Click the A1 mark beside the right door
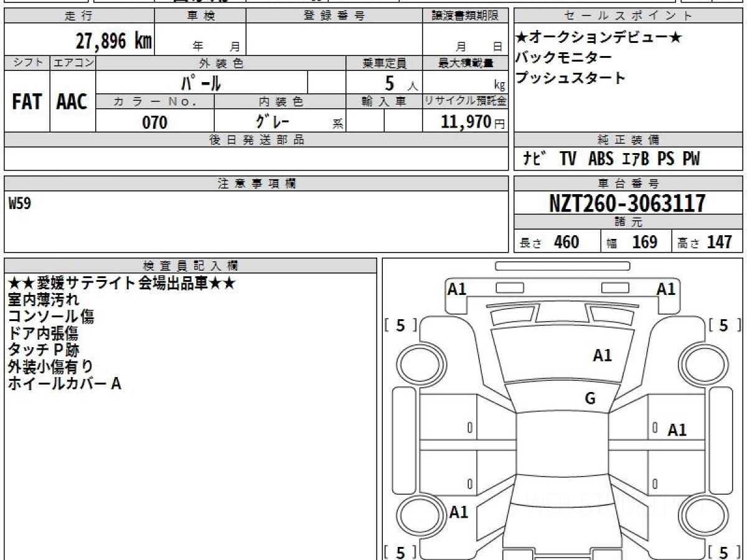747x560 pixels. click(x=677, y=430)
